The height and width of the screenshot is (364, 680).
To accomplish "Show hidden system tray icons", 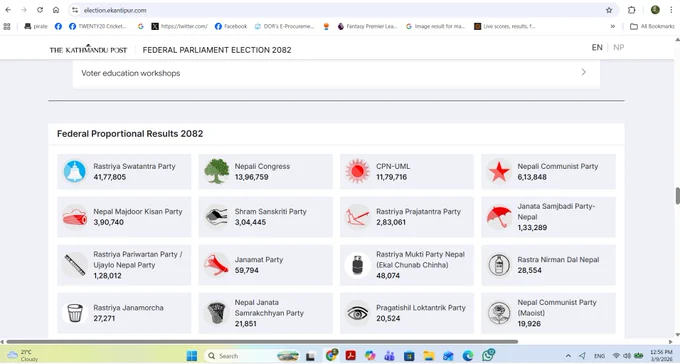I will point(568,356).
